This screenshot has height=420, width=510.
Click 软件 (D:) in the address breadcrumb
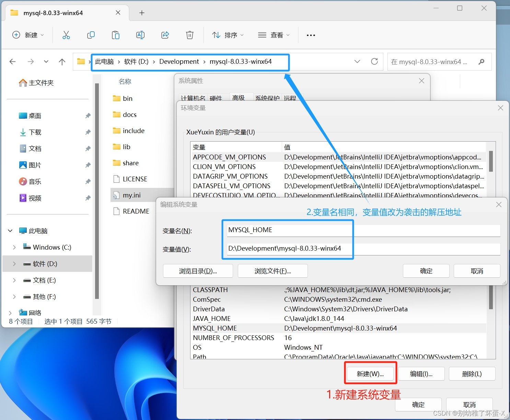coord(136,61)
